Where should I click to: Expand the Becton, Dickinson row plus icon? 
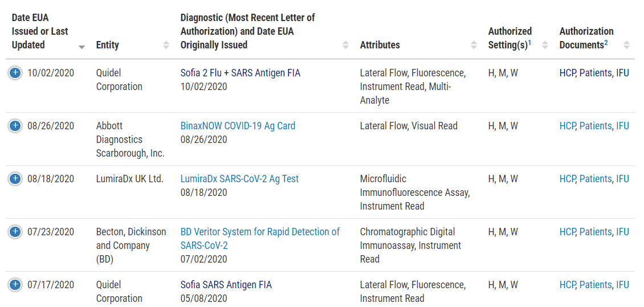tap(15, 231)
